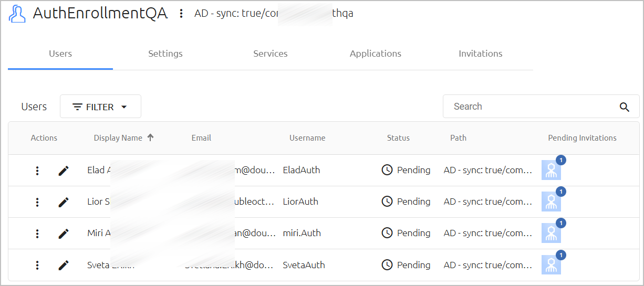This screenshot has width=644, height=286.
Task: Open the Invitations tab
Action: coord(481,54)
